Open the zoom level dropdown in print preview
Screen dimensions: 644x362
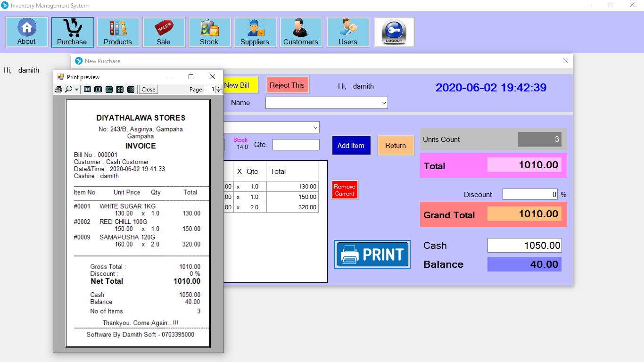pos(75,89)
